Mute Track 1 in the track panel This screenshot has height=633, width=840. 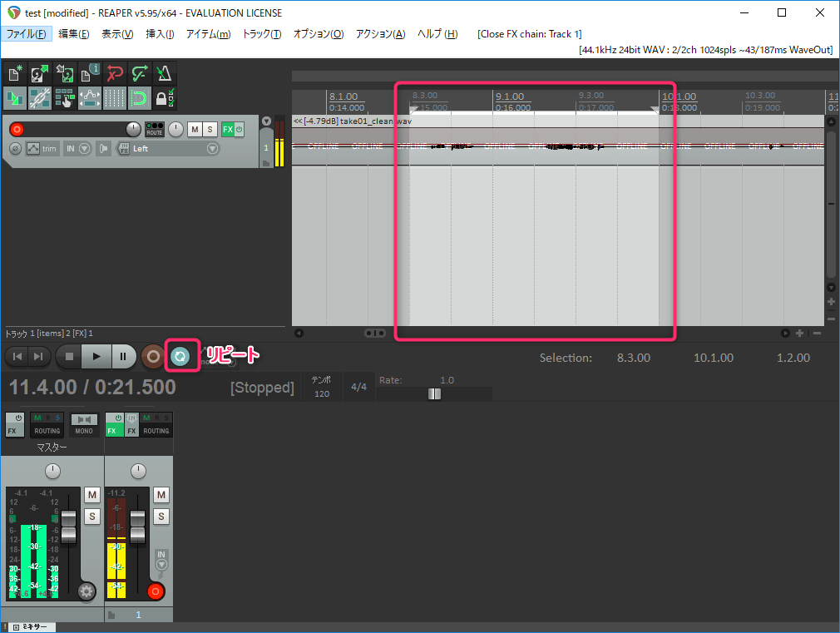point(194,130)
